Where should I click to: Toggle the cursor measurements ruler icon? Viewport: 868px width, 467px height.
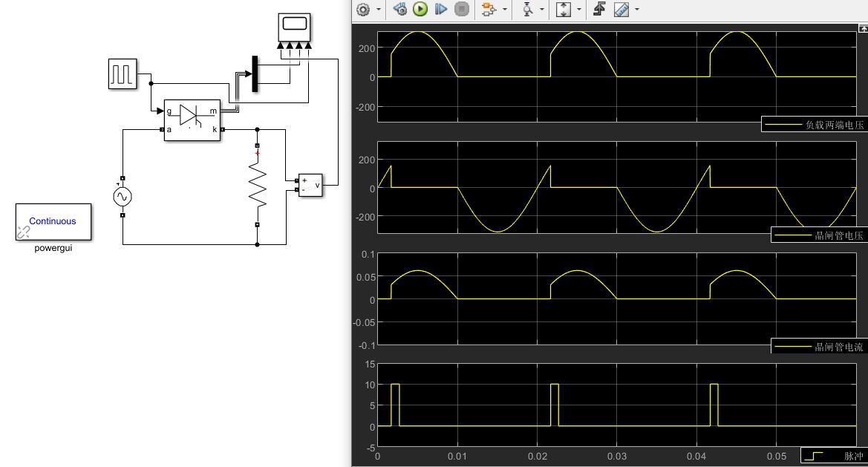point(621,10)
